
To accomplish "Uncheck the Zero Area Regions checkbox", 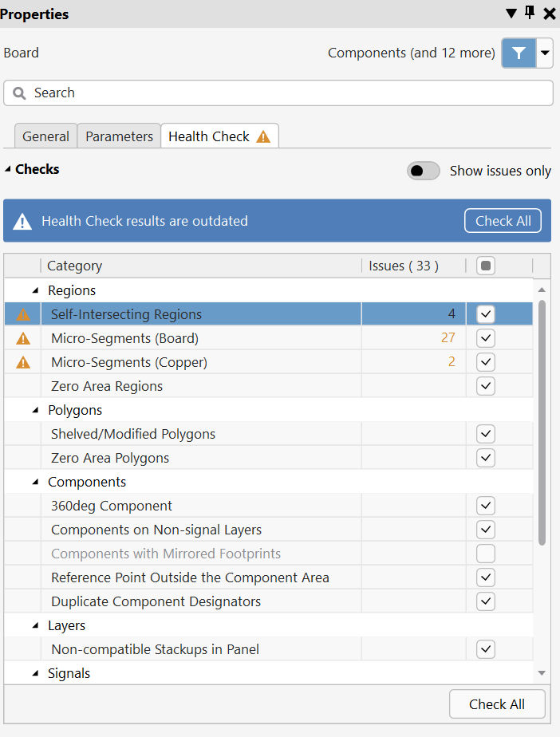I will click(x=486, y=386).
